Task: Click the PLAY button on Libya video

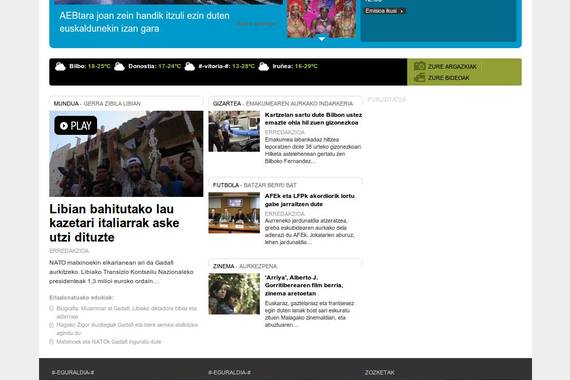Action: [x=76, y=125]
